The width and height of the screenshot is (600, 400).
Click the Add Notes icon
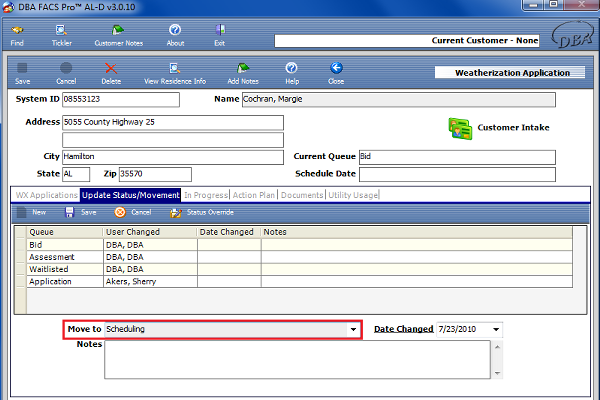[243, 69]
